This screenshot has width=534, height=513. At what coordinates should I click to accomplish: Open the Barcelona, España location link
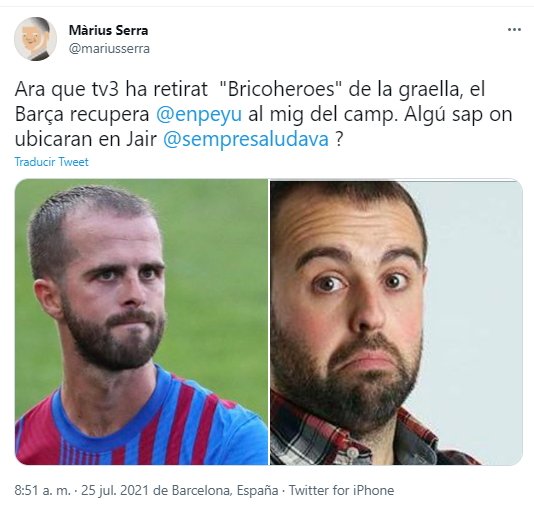pyautogui.click(x=225, y=491)
